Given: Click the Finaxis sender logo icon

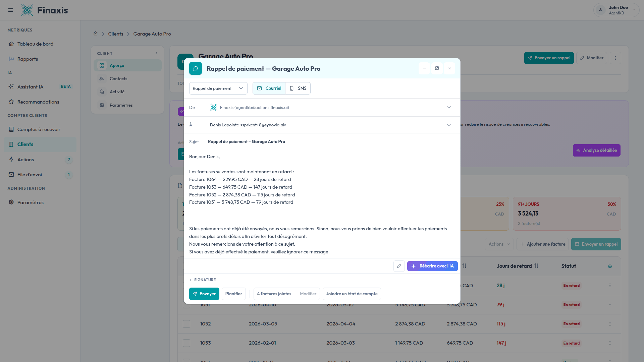Looking at the screenshot, I should point(213,108).
